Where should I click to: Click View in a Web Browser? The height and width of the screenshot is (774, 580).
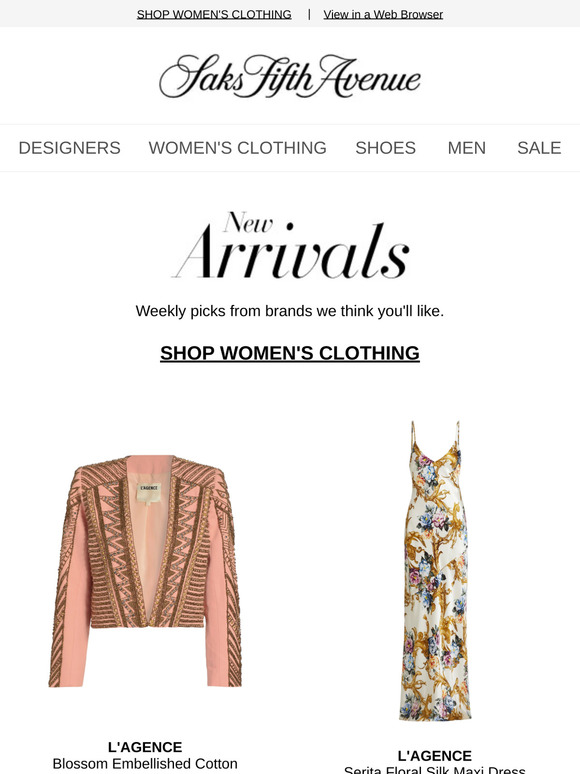coord(383,14)
